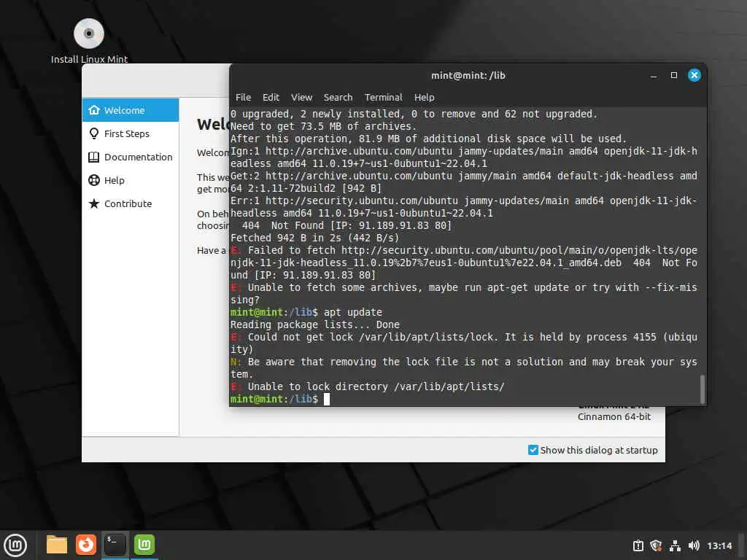Close the terminal window

coord(694,75)
